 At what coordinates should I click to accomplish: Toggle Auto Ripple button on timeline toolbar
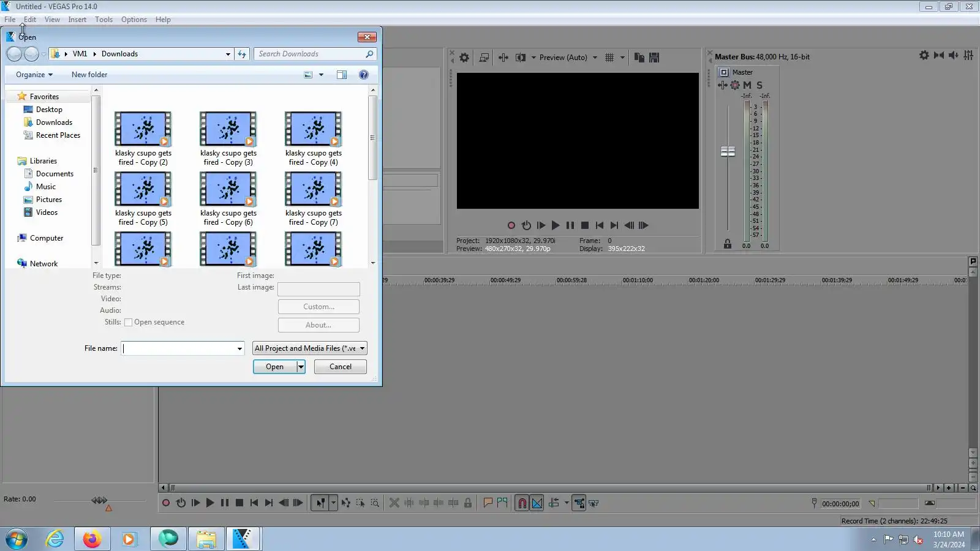coord(554,503)
